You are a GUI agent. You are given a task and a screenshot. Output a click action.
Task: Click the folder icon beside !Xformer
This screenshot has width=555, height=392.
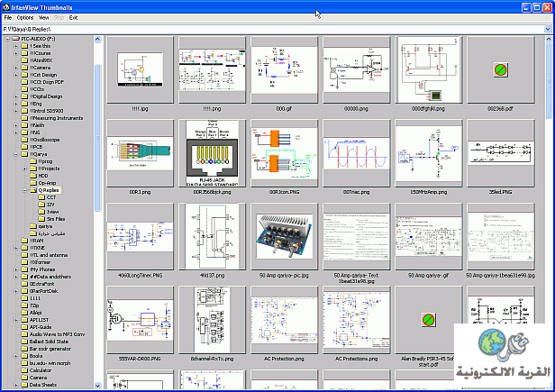pos(24,262)
